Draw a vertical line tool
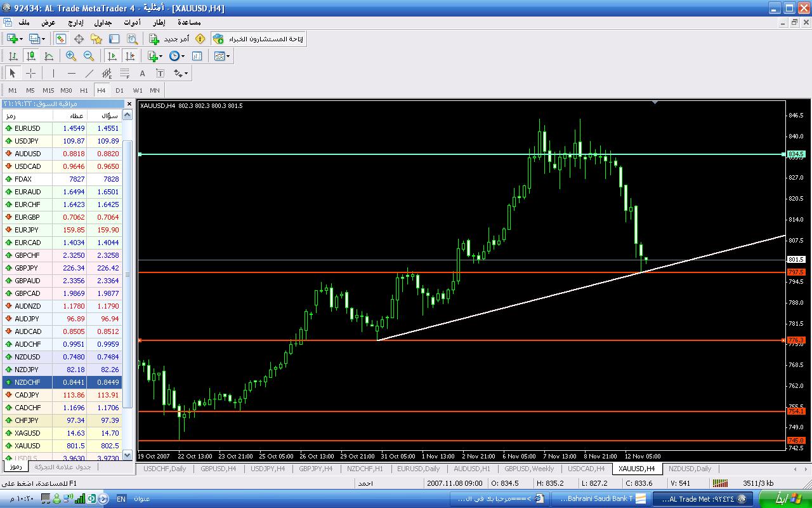Viewport: 812px width, 508px height. (x=54, y=73)
